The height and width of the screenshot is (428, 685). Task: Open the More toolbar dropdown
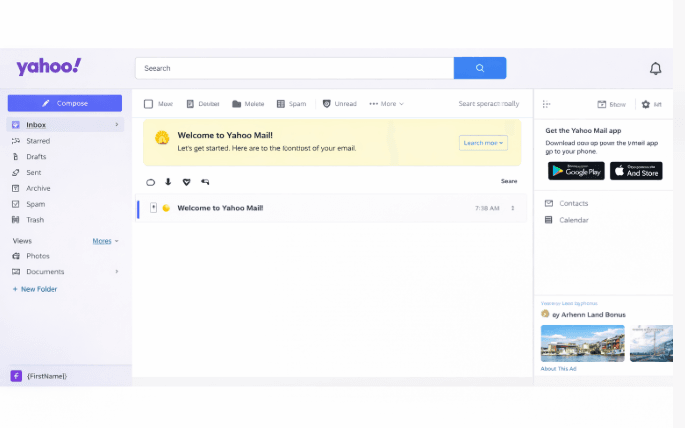(386, 104)
